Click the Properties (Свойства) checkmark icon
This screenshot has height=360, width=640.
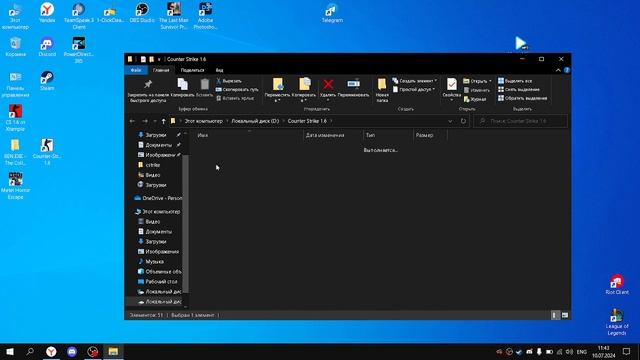pyautogui.click(x=451, y=84)
